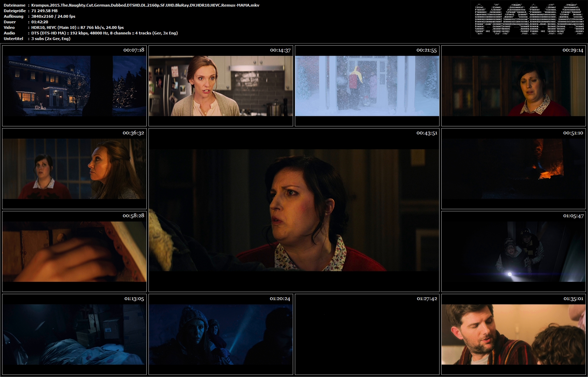Select the 01:20:24 woman in beanie thumbnail

pyautogui.click(x=221, y=334)
